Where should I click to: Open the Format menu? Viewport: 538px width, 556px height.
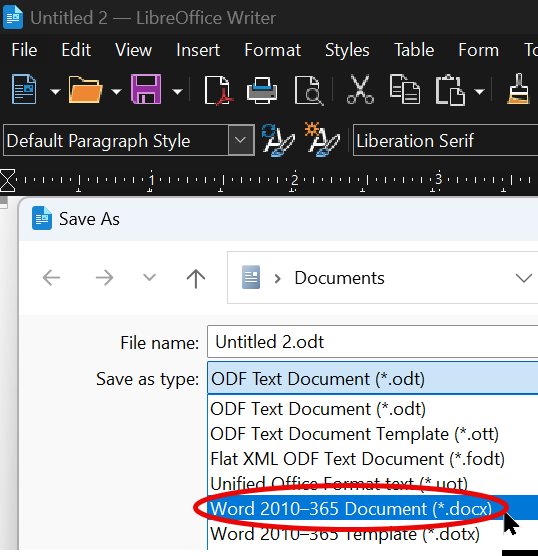tap(272, 50)
